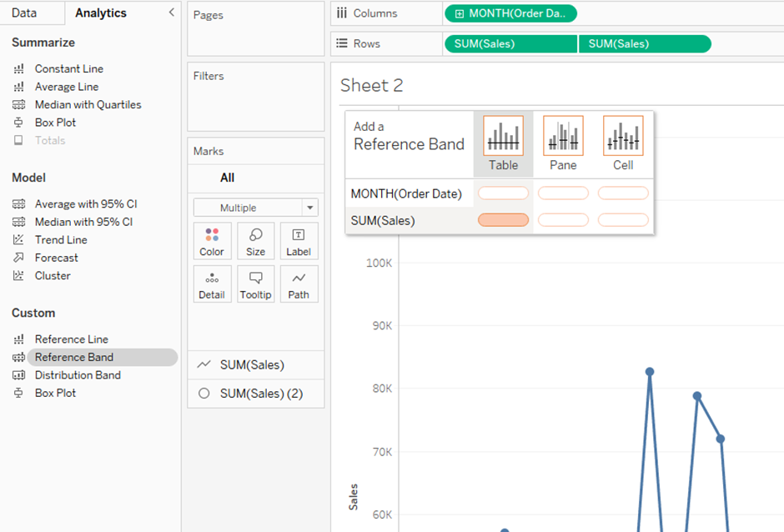Screen dimensions: 784x532
Task: Select the Pane scope reference band icon
Action: pos(563,136)
